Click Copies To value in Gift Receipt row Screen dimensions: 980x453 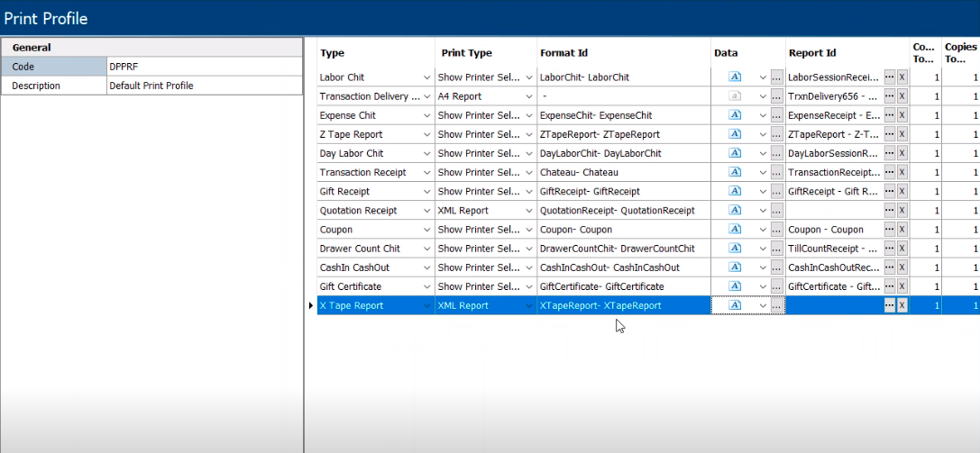[x=961, y=192]
